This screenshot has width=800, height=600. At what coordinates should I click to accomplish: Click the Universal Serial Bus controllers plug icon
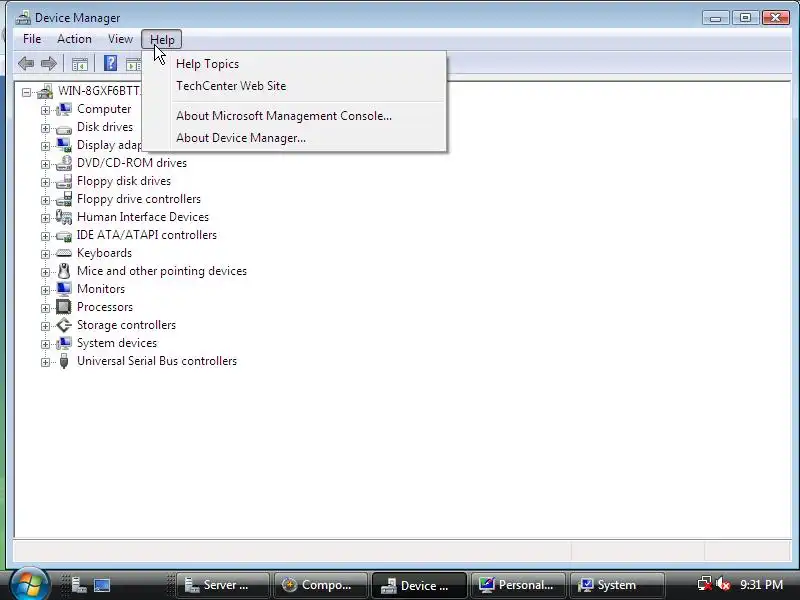[64, 361]
